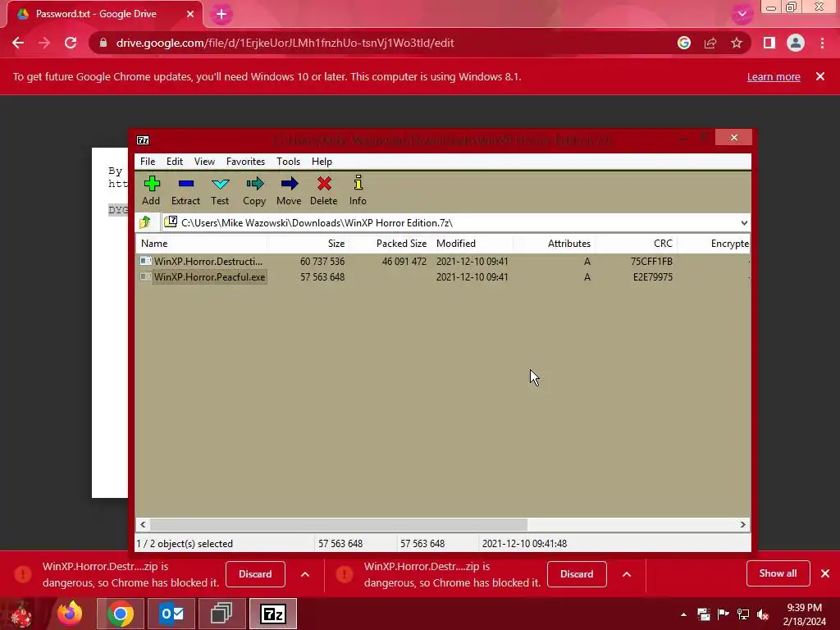This screenshot has height=630, width=840.
Task: Close the downloads bar
Action: coord(825,573)
